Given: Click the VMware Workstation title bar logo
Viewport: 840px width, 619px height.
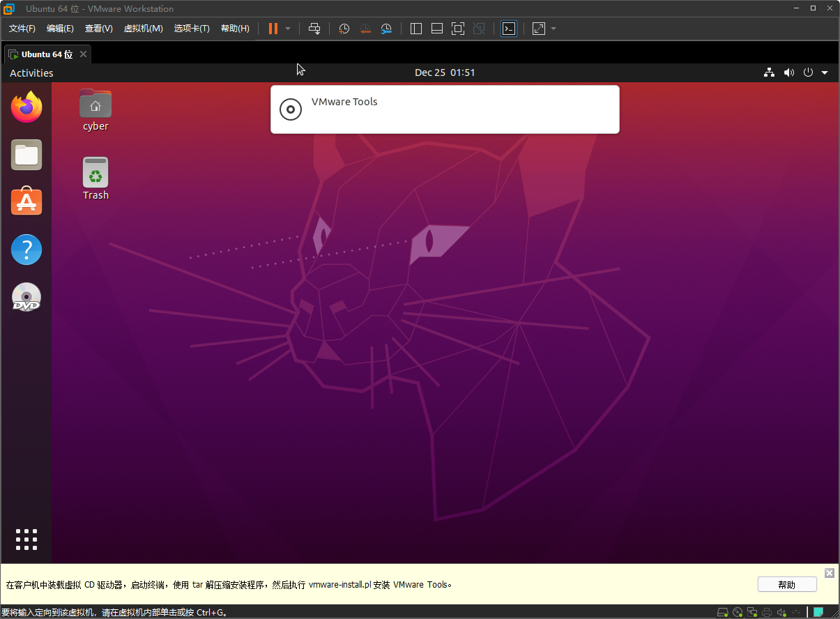Looking at the screenshot, I should 9,9.
